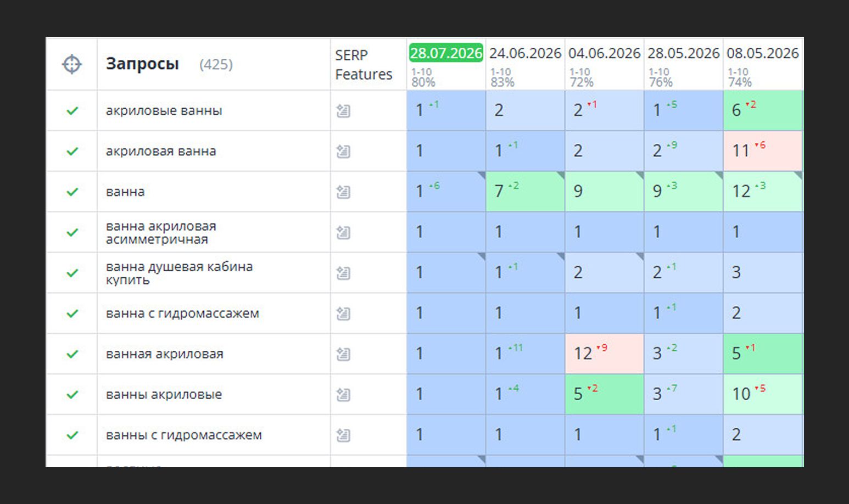Click the pink cell showing position 12 on 04.06.2026

pos(604,354)
